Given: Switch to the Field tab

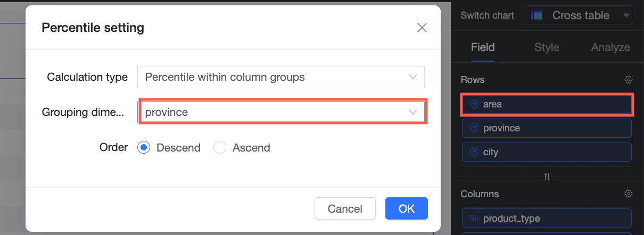Looking at the screenshot, I should click(x=483, y=47).
